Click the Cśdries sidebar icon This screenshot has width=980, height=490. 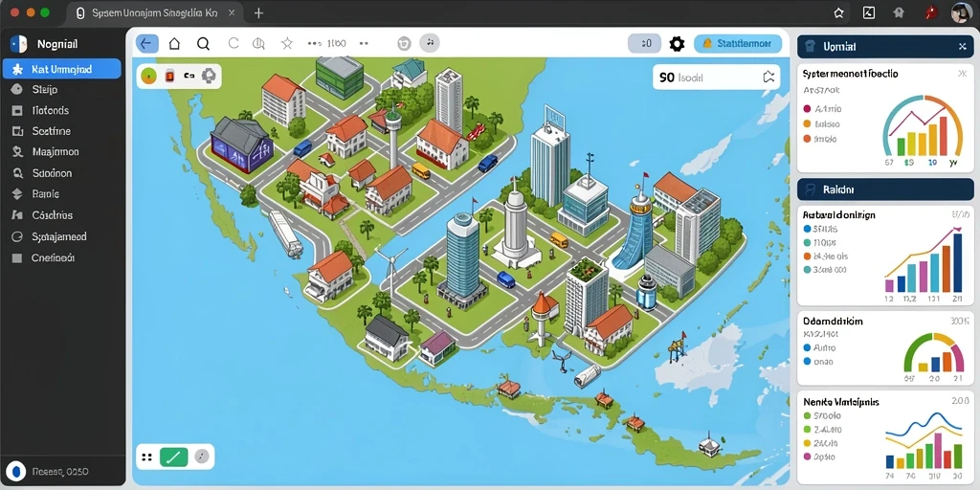[x=17, y=215]
